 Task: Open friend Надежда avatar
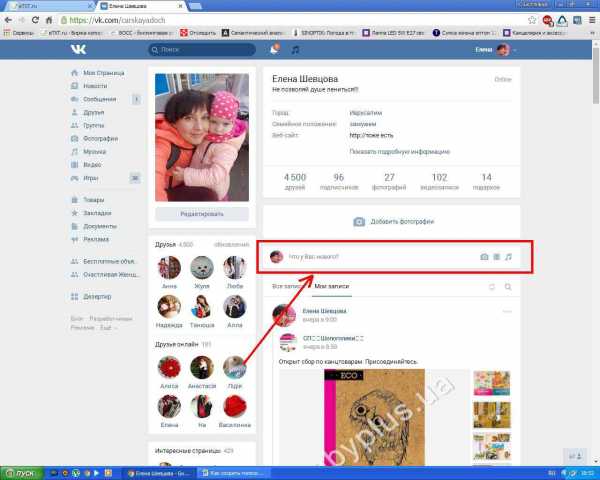(x=169, y=306)
